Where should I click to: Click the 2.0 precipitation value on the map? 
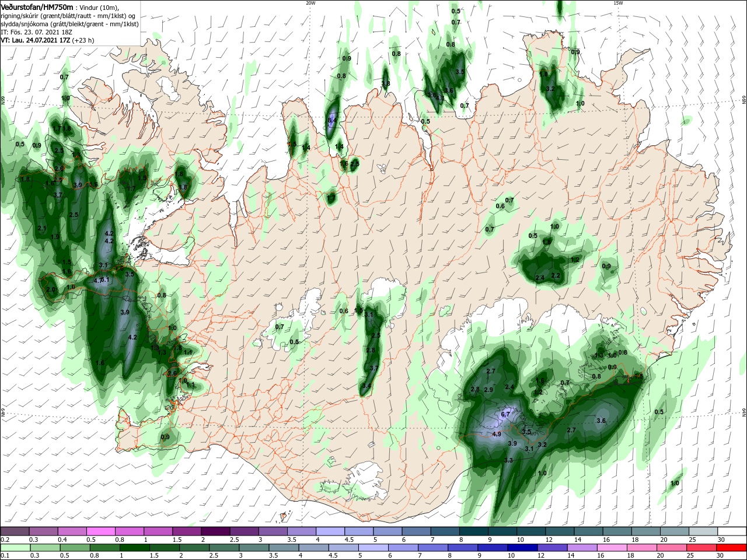pos(51,289)
